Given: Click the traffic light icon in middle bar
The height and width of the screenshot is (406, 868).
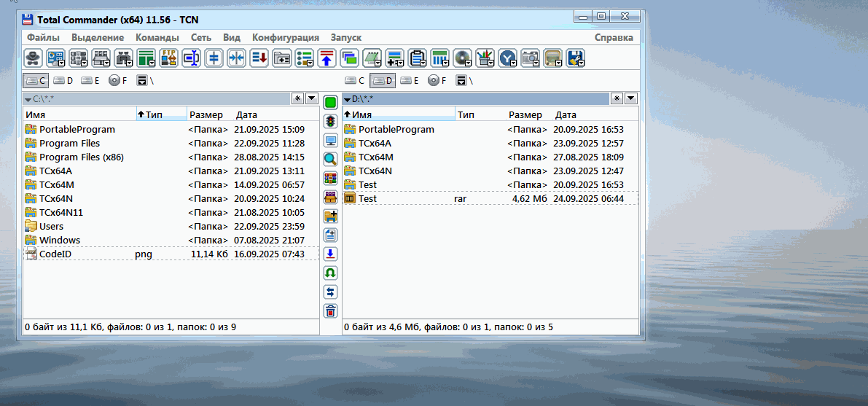Looking at the screenshot, I should tap(330, 121).
